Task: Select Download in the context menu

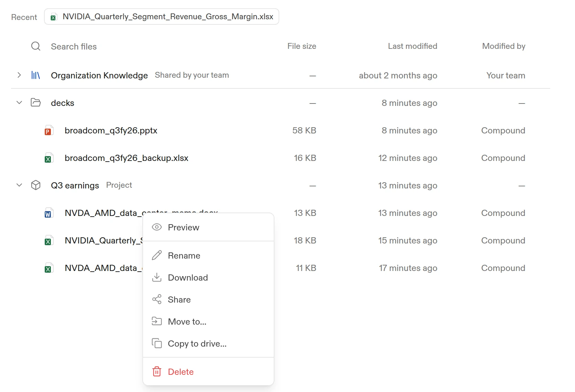Action: pos(208,277)
